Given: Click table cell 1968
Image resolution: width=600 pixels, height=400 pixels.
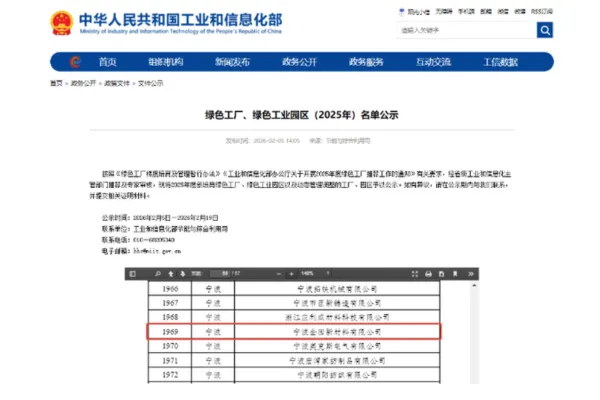Looking at the screenshot, I should 170,317.
